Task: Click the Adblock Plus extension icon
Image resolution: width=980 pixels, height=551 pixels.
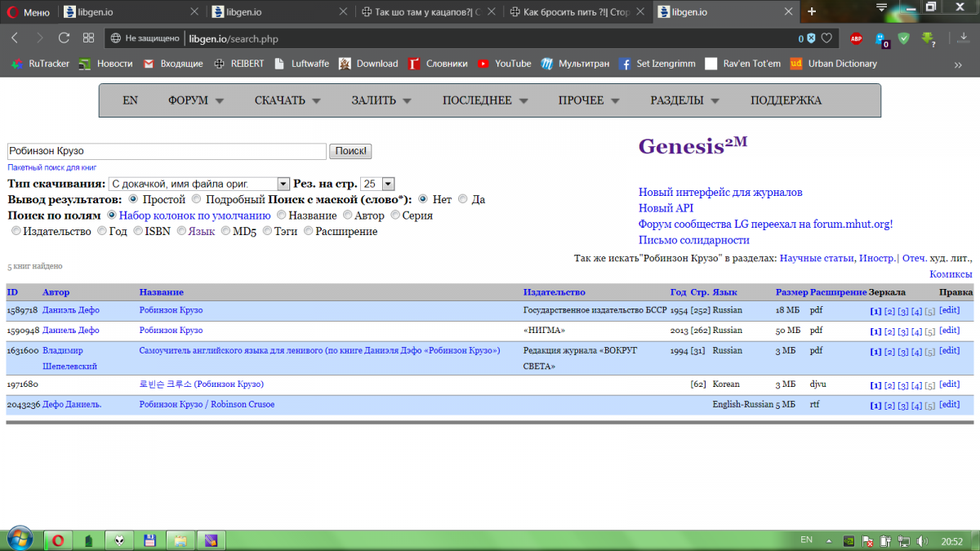Action: (x=856, y=38)
